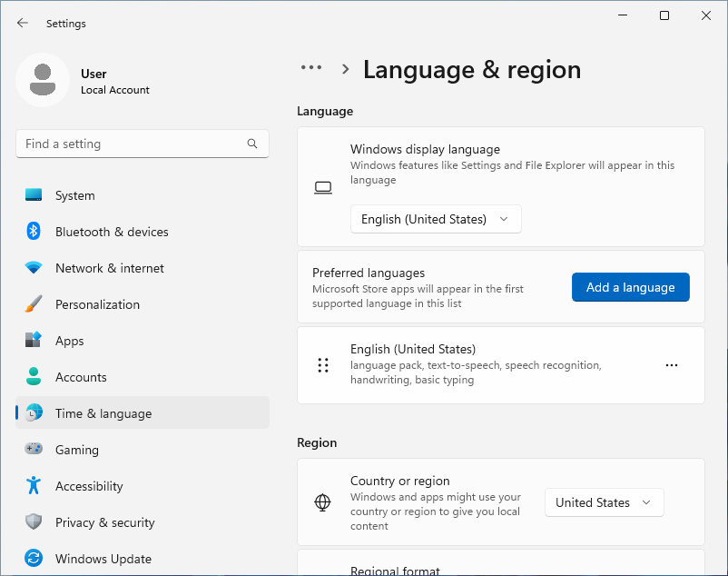Viewport: 728px width, 576px height.
Task: Open Apps via its sidebar icon
Action: pos(34,341)
